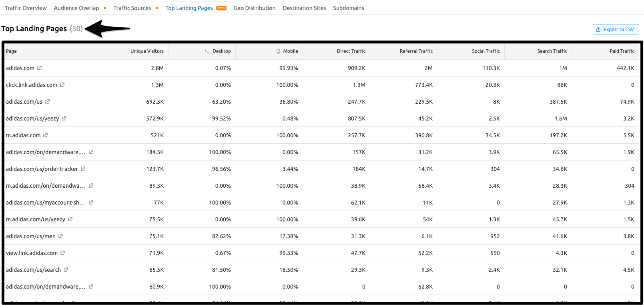Open external link icon for adidas.com/us

pos(47,102)
